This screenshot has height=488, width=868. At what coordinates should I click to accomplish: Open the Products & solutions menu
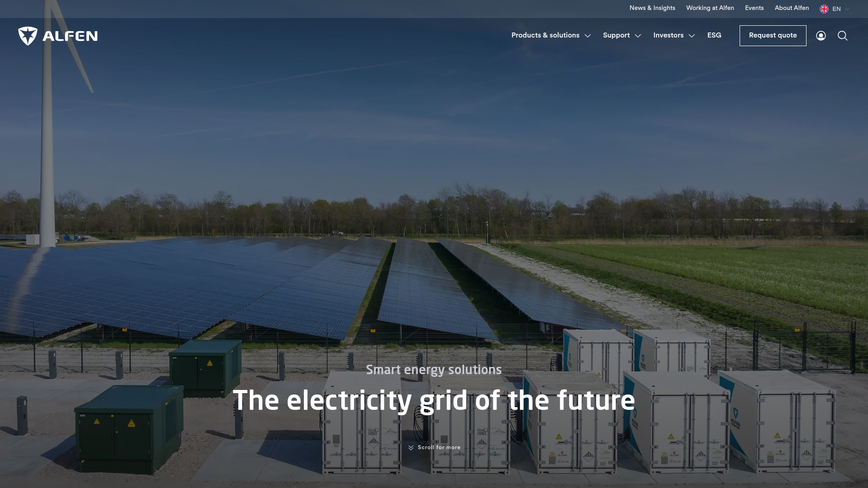click(x=545, y=35)
